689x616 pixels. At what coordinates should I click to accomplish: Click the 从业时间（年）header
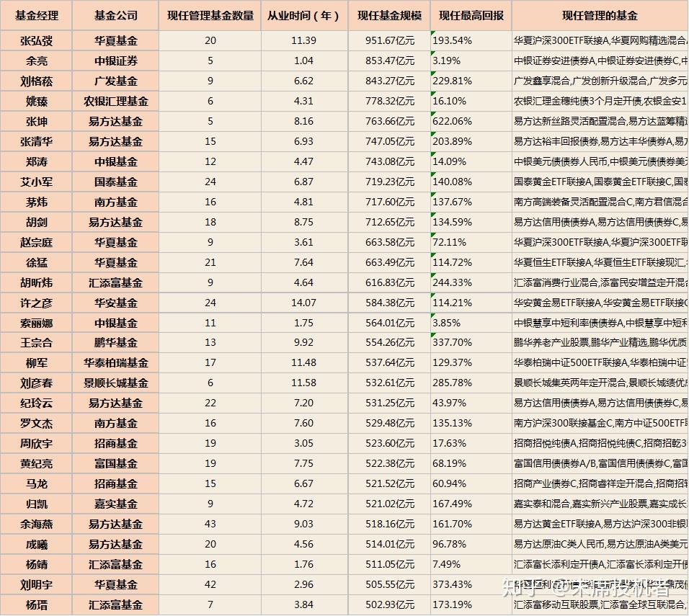(x=304, y=15)
